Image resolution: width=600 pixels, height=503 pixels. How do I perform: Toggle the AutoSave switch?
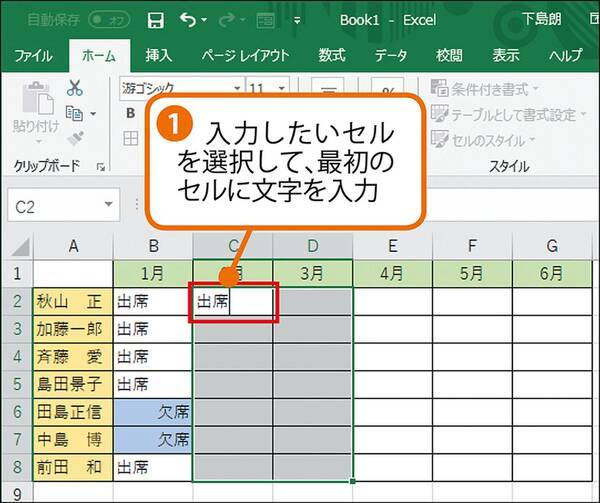coord(109,19)
